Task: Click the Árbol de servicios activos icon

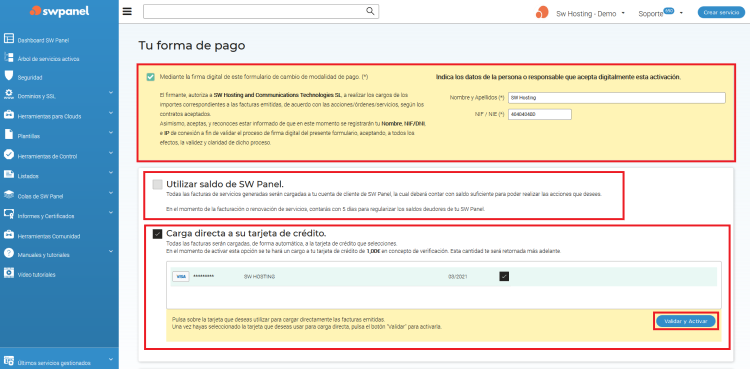Action: 9,57
